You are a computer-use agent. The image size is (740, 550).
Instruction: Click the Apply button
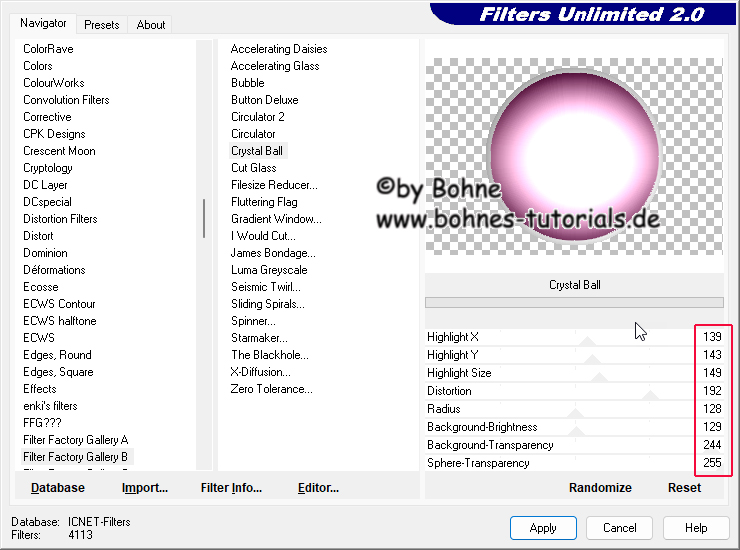point(543,528)
